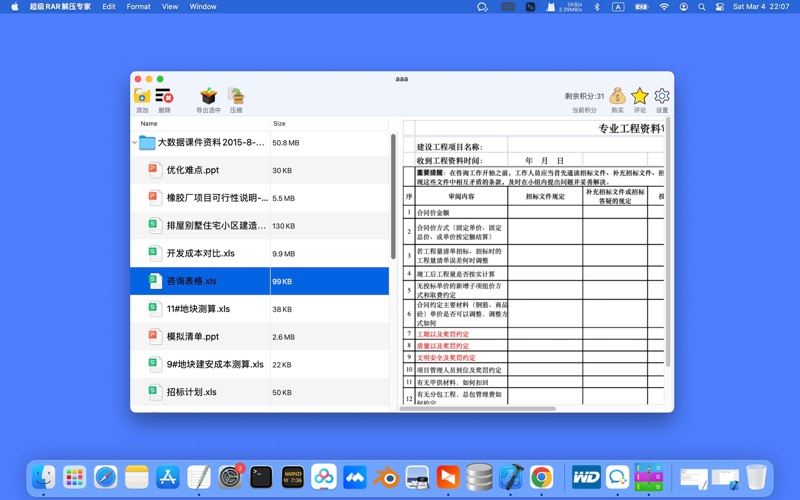The width and height of the screenshot is (800, 500).
Task: Sort files by the Name column header
Action: coord(149,124)
